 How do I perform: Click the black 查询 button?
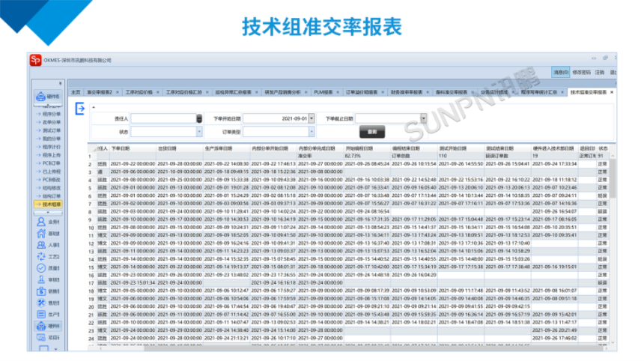pyautogui.click(x=369, y=131)
